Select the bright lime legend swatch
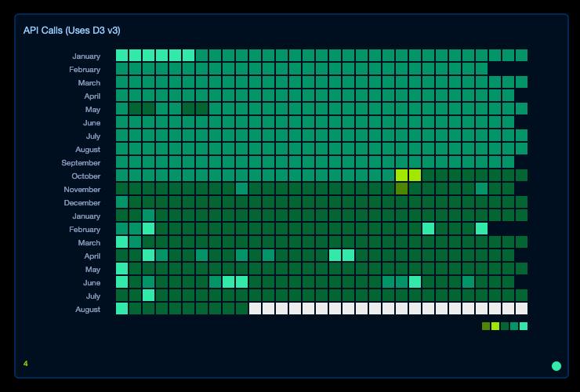Viewport: 580px width, 392px height. click(x=495, y=326)
